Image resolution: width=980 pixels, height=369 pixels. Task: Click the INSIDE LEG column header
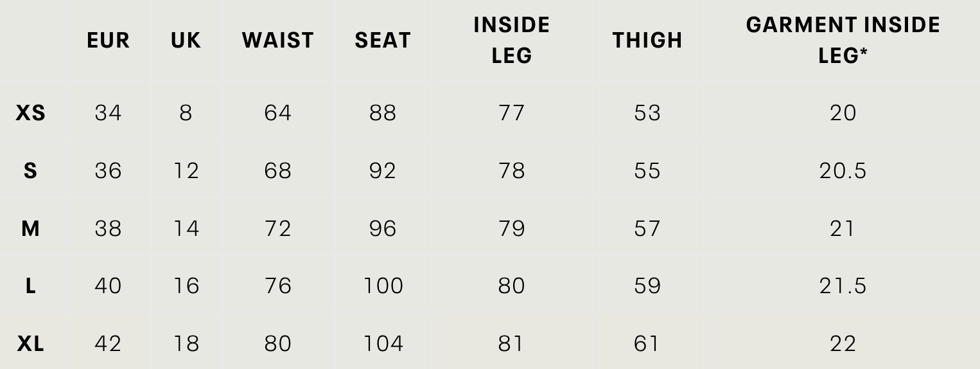pos(511,40)
